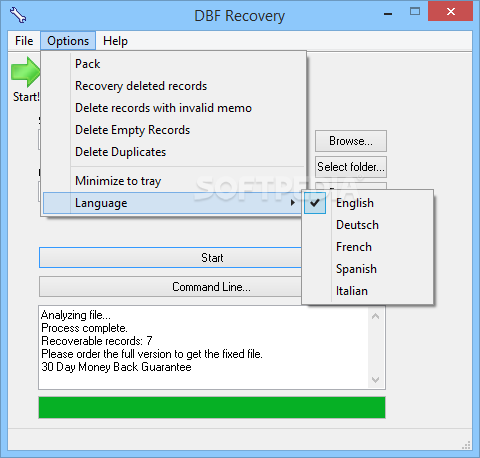Click the '30 Day Money Back Guarantee' text
The width and height of the screenshot is (480, 458).
(x=116, y=367)
